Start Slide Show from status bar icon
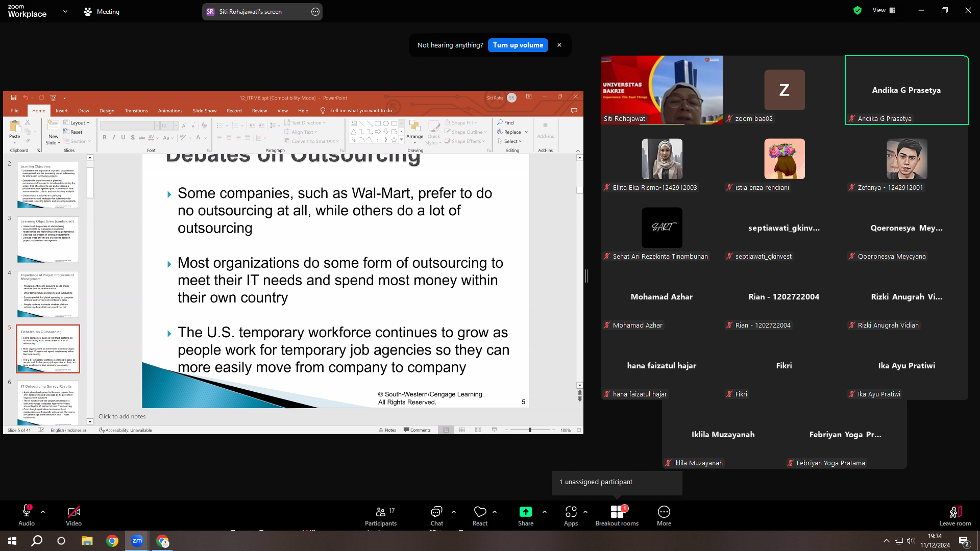 tap(494, 430)
